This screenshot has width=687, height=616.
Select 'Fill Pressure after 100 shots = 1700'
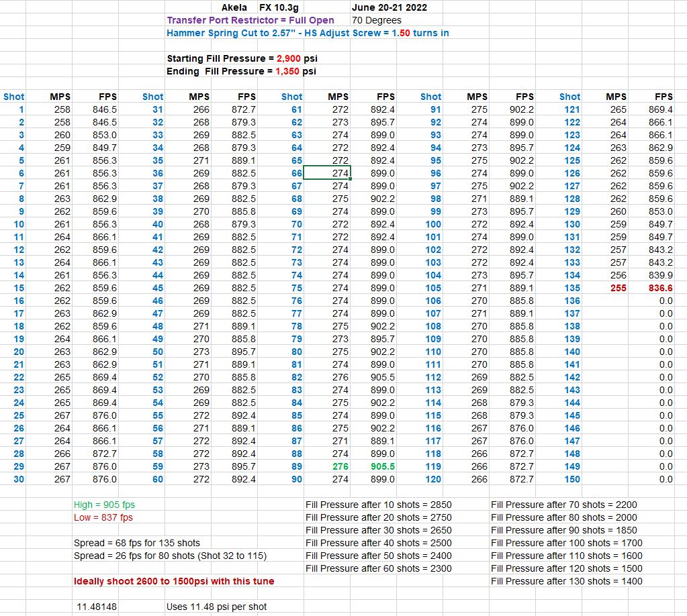567,543
